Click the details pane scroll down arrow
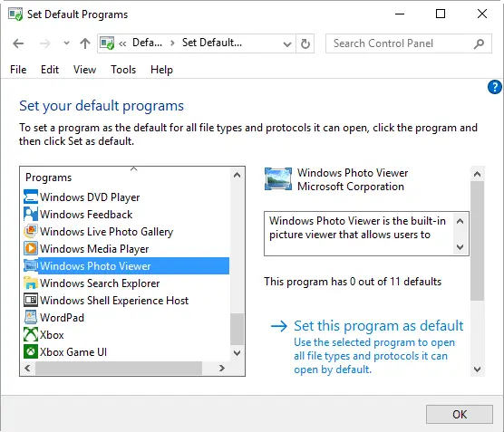 click(477, 370)
